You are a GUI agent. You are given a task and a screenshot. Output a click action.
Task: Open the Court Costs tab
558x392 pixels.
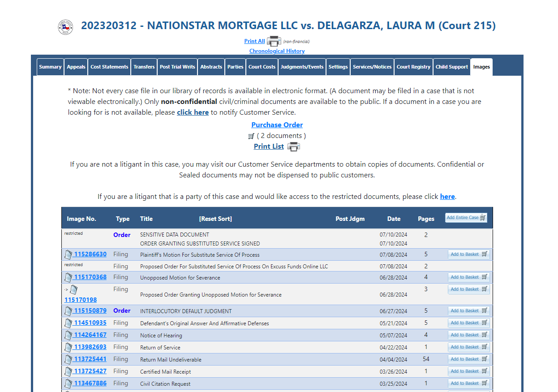pos(262,67)
